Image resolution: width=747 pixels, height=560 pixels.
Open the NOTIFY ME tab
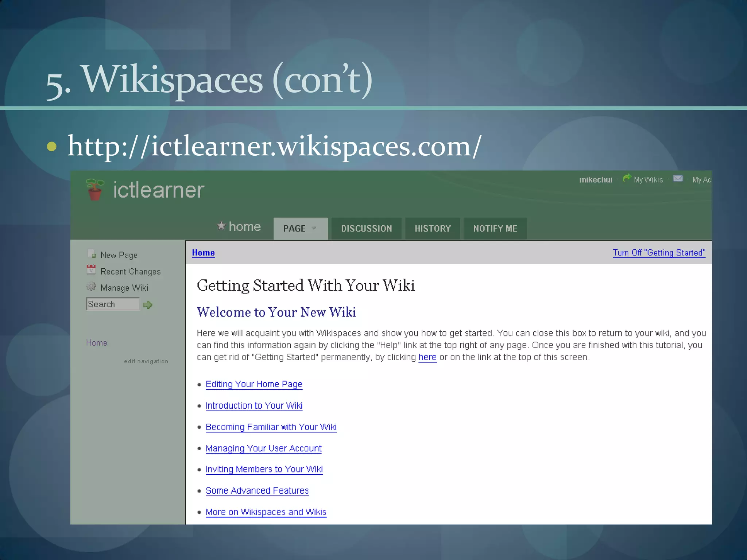[x=495, y=229]
